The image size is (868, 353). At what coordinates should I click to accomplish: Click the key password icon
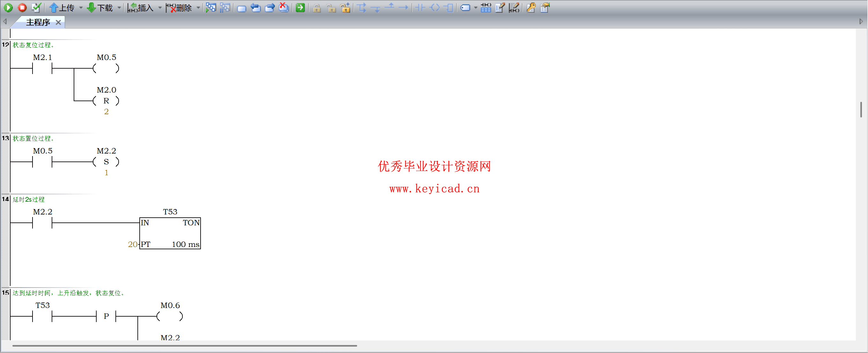coord(531,7)
